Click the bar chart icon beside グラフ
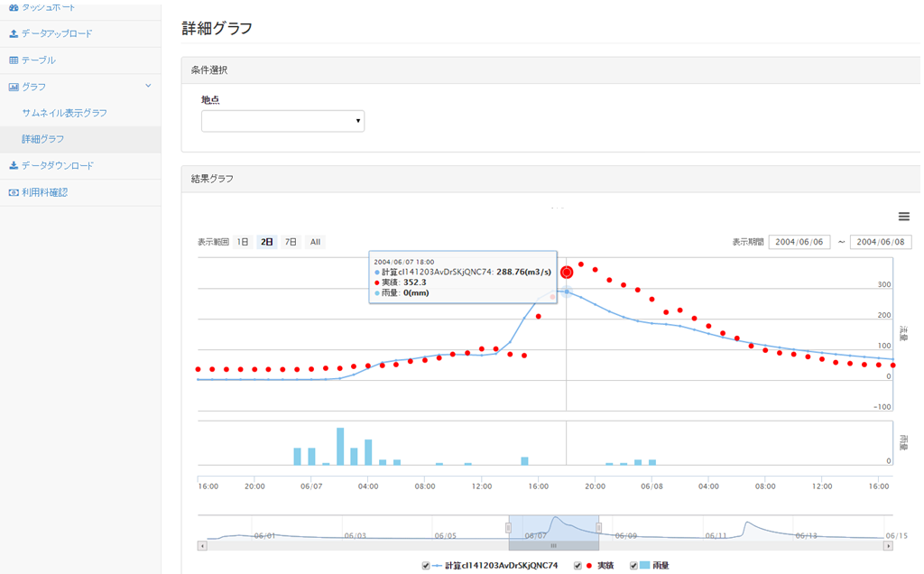 coord(14,87)
